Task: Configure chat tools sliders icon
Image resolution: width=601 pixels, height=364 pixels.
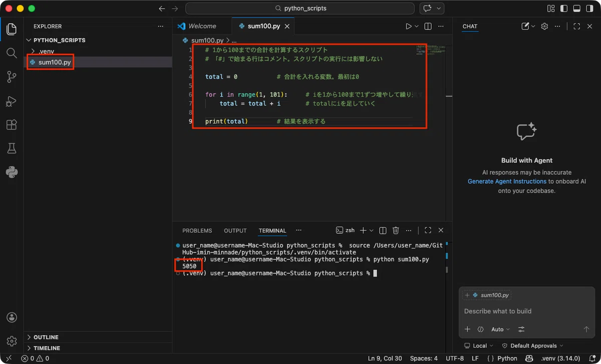Action: point(521,329)
